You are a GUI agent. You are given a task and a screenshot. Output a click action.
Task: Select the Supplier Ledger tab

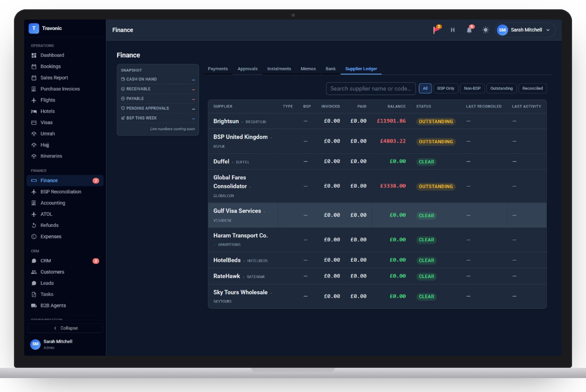pyautogui.click(x=361, y=69)
